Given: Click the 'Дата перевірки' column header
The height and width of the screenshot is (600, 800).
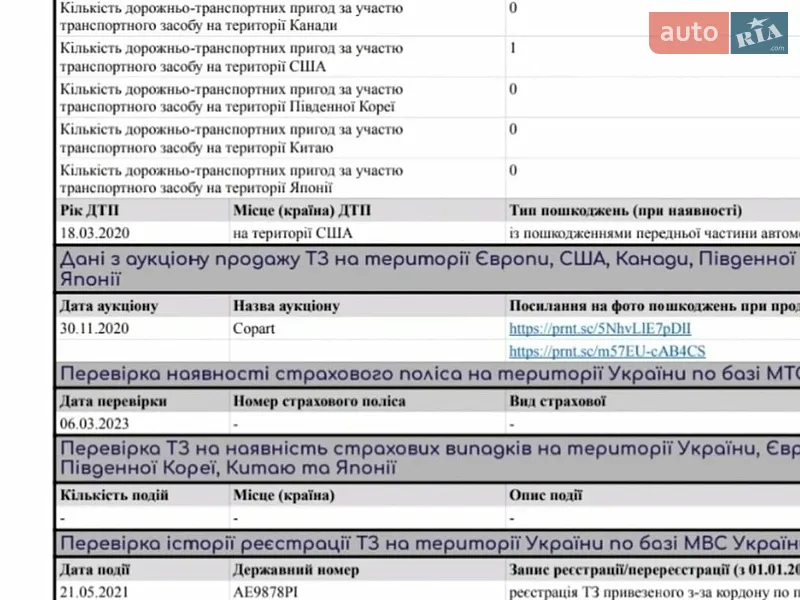Looking at the screenshot, I should coord(113,401).
